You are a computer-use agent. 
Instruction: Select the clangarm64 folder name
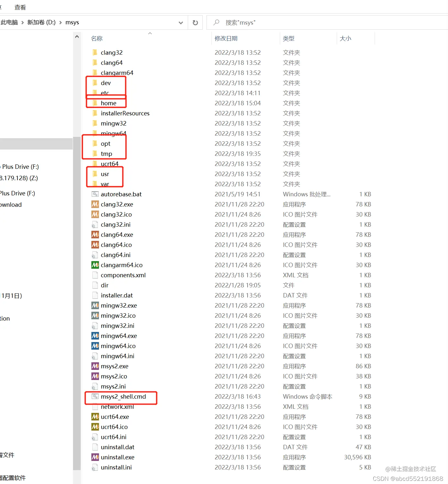[117, 73]
